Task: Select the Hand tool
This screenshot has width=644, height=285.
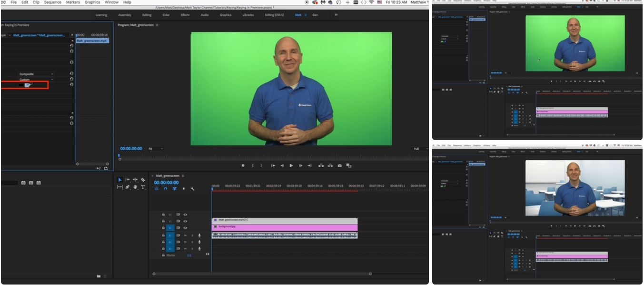Action: pyautogui.click(x=135, y=187)
